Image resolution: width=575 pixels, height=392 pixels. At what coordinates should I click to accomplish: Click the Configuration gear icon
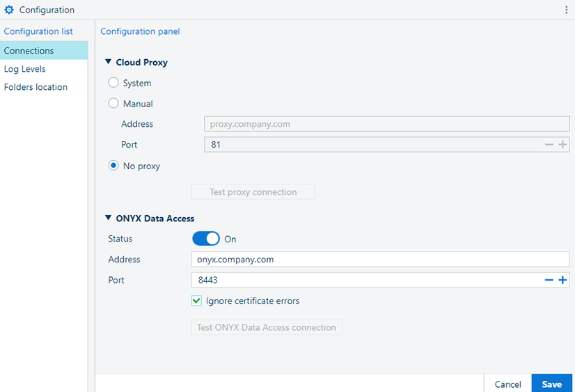[x=9, y=10]
